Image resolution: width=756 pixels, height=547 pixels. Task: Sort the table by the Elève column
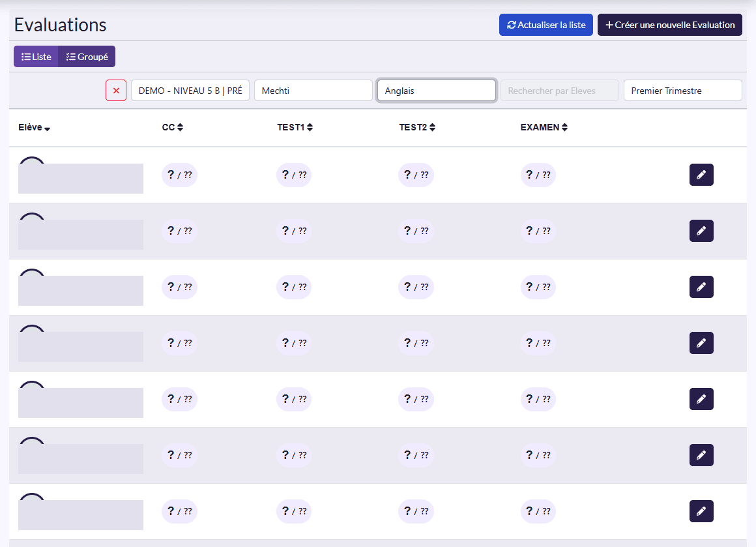click(35, 127)
